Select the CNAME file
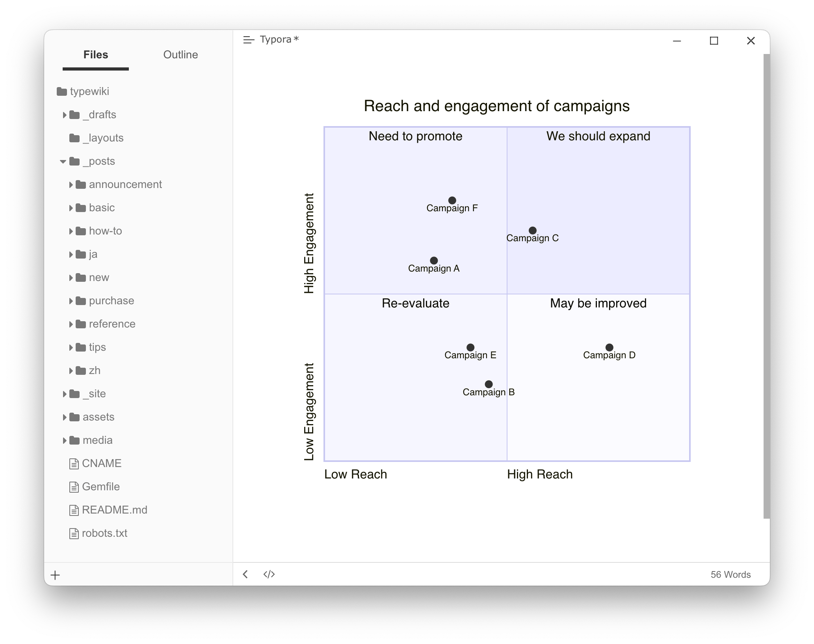The width and height of the screenshot is (814, 644). coord(101,463)
